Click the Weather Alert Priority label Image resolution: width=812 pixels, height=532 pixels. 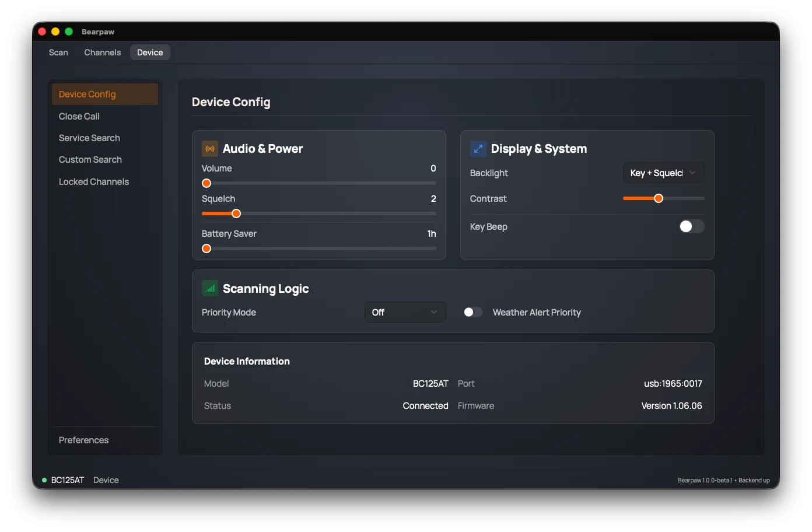537,312
